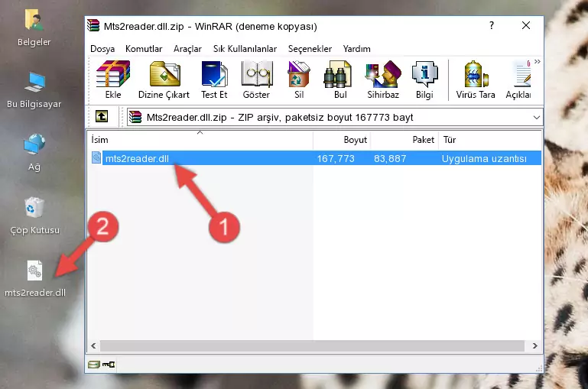Click the Sil delete icon

299,79
